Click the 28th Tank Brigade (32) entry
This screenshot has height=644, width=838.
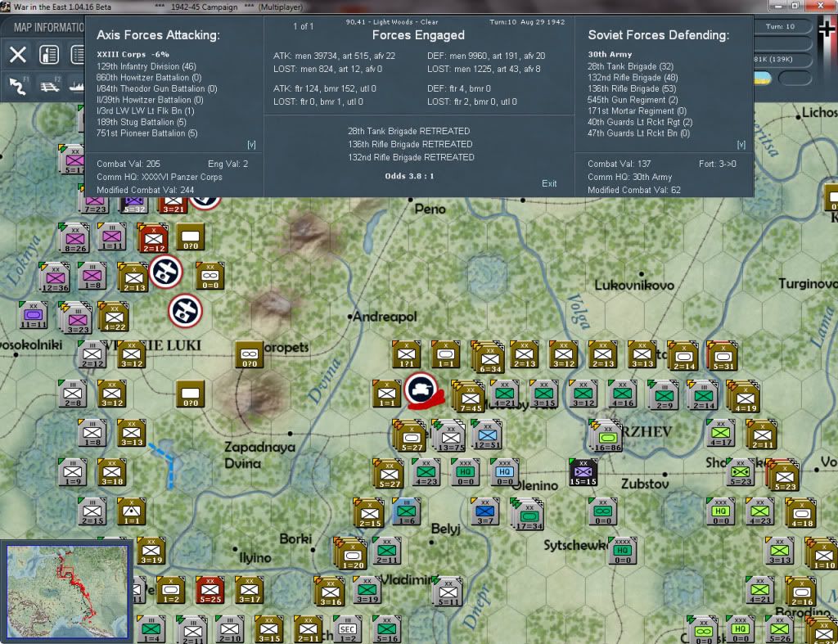pyautogui.click(x=631, y=66)
